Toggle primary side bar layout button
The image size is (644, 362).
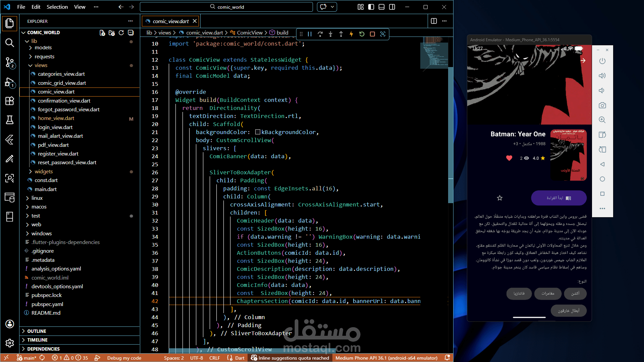coord(371,7)
